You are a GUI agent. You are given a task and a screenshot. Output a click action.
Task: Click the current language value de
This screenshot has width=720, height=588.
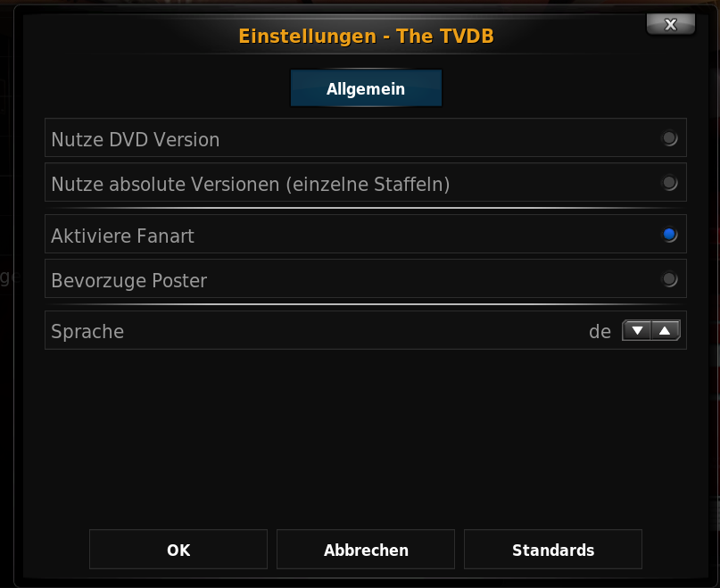600,332
